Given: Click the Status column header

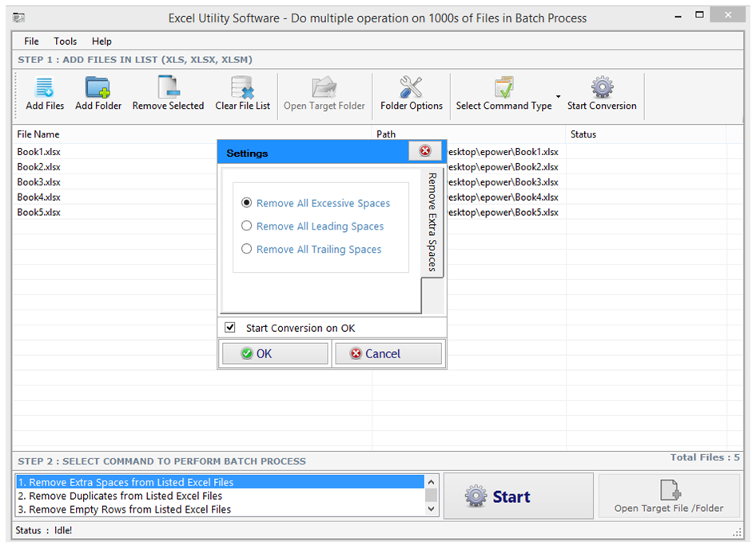Looking at the screenshot, I should [x=646, y=134].
